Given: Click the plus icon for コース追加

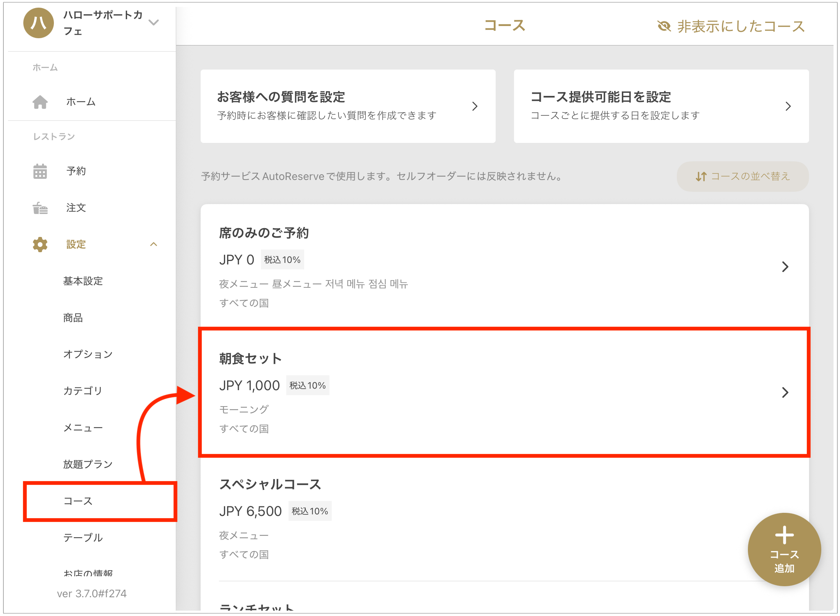Looking at the screenshot, I should [784, 535].
